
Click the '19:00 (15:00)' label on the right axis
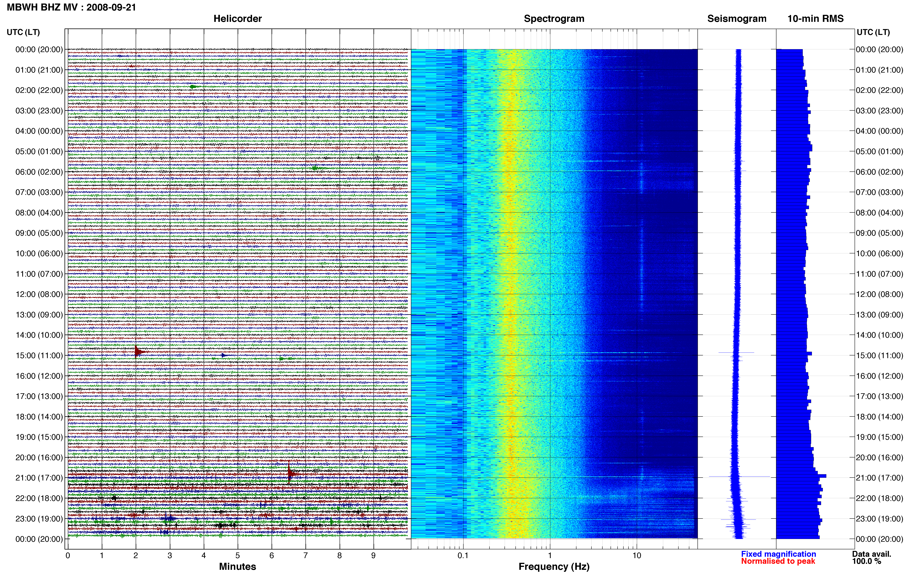pyautogui.click(x=880, y=437)
